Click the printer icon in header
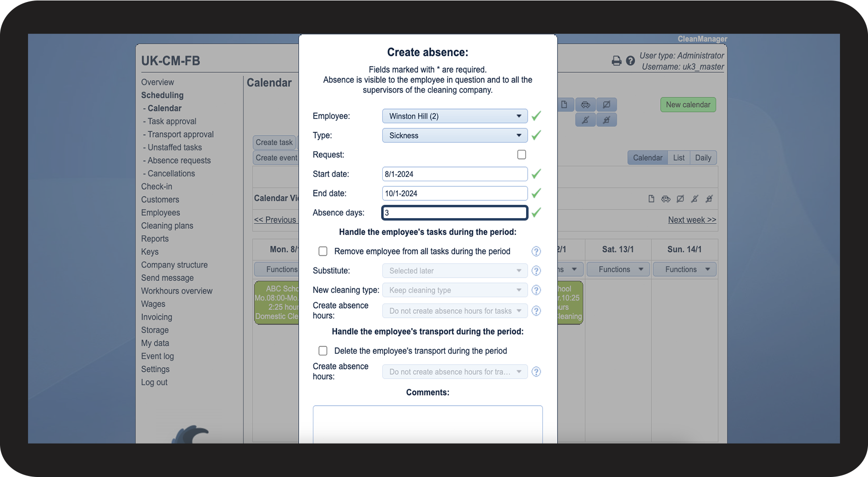This screenshot has width=868, height=477. pos(616,61)
